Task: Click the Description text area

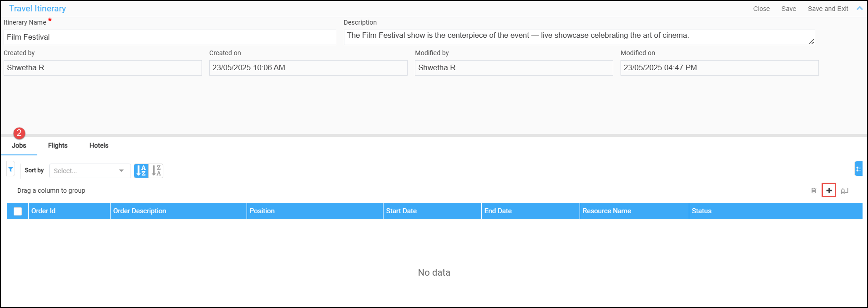Action: [579, 37]
